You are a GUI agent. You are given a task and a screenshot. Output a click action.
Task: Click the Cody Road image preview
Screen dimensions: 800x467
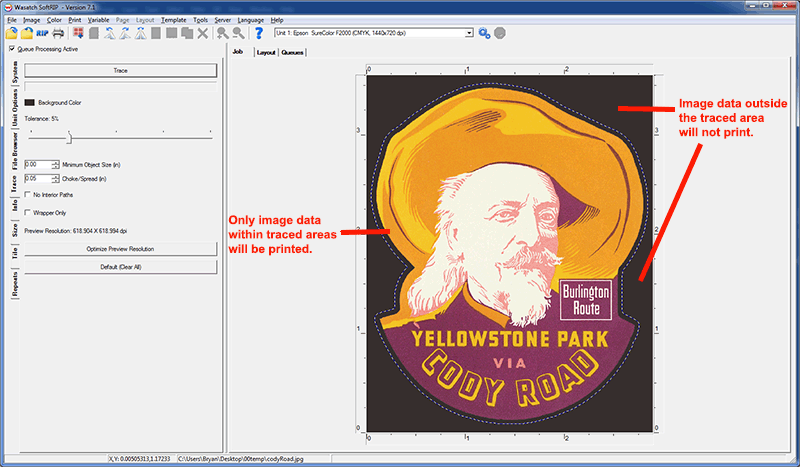click(x=510, y=254)
